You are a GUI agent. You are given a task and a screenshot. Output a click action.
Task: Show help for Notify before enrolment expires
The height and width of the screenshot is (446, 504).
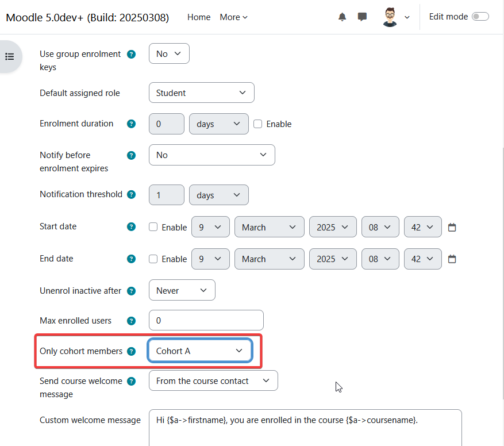(131, 155)
